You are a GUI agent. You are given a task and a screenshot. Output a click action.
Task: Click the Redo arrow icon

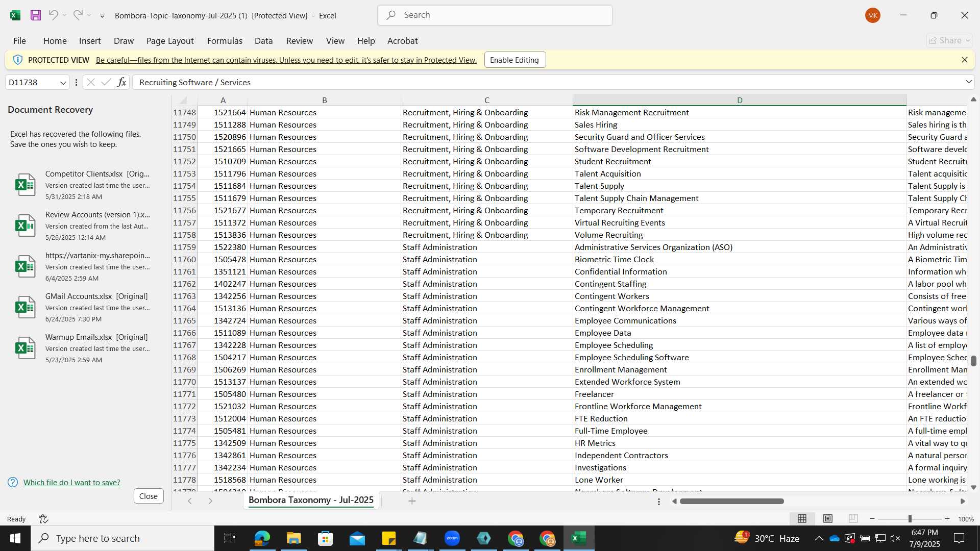(x=78, y=15)
